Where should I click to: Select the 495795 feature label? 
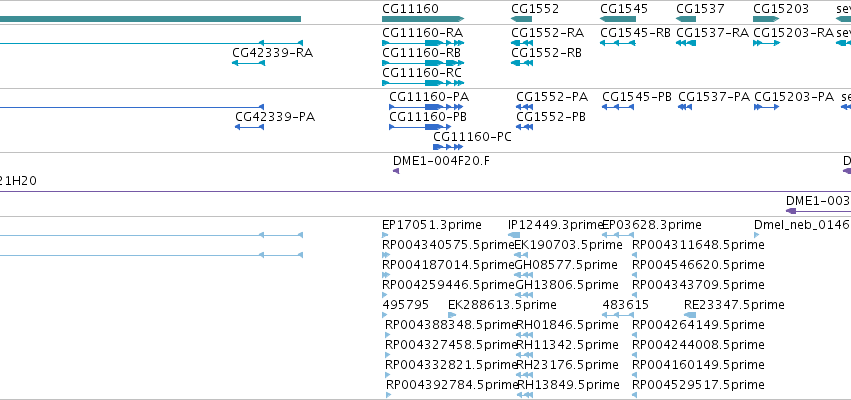[405, 306]
